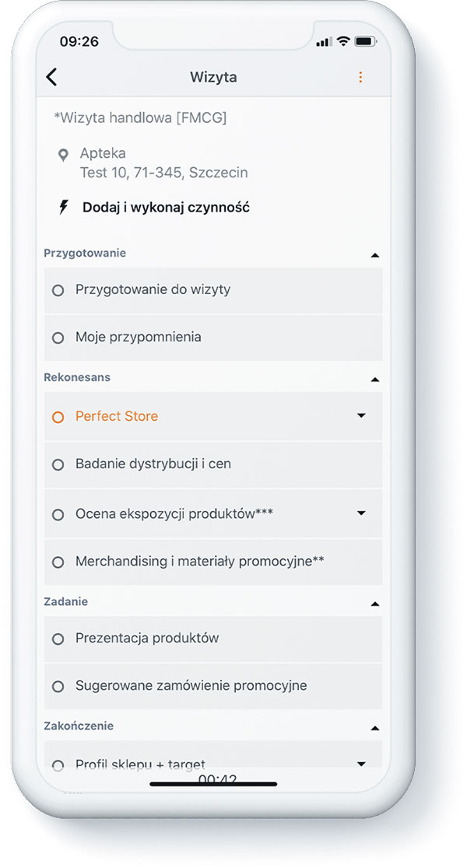Open the orange three-dot options menu

coord(360,77)
